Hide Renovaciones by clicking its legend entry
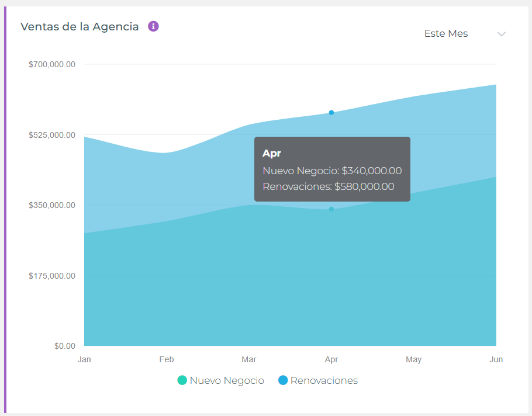This screenshot has height=416, width=532. coord(317,380)
